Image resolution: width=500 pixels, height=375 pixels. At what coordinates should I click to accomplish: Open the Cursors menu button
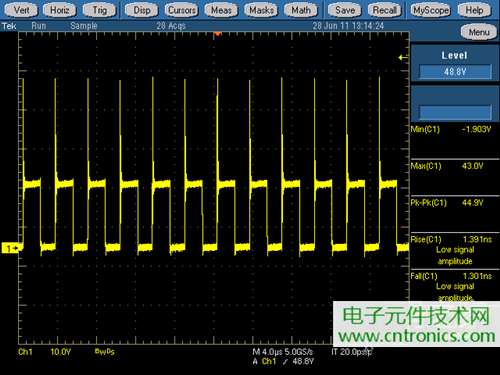point(182,10)
